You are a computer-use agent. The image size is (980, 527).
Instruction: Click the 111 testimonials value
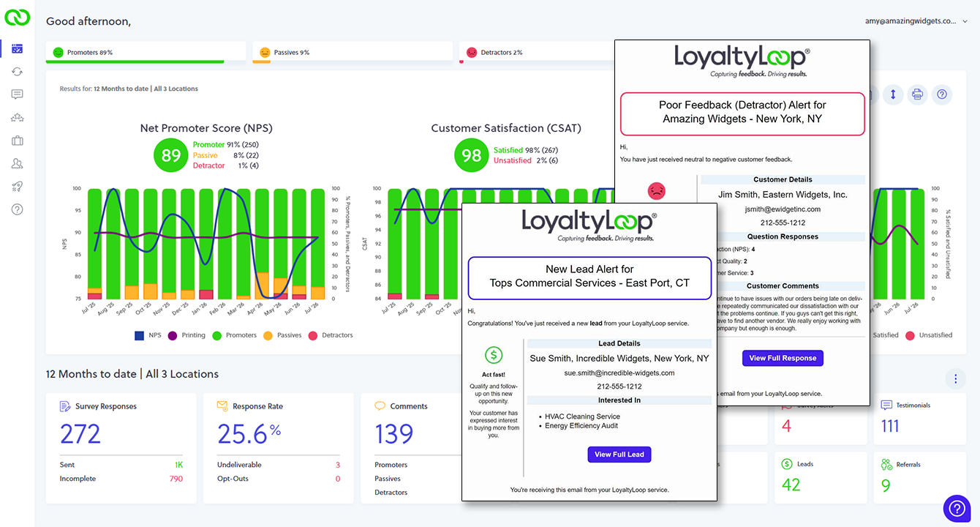(890, 426)
